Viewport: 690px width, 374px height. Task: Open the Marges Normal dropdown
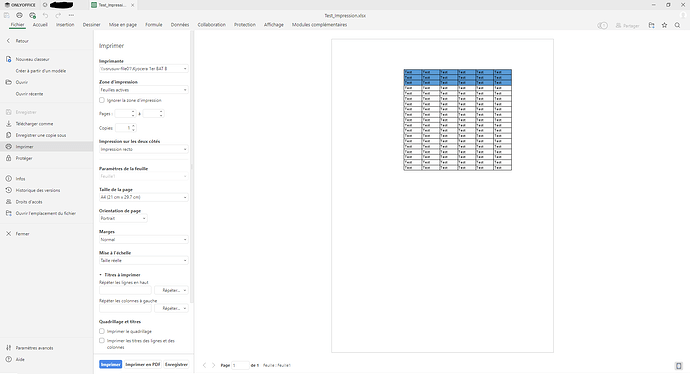click(143, 239)
